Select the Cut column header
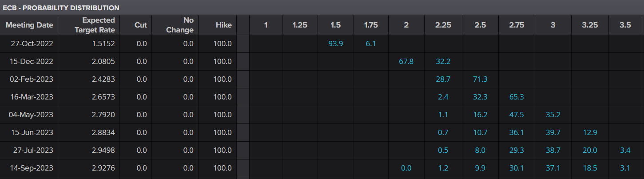The width and height of the screenshot is (644, 179). (141, 25)
